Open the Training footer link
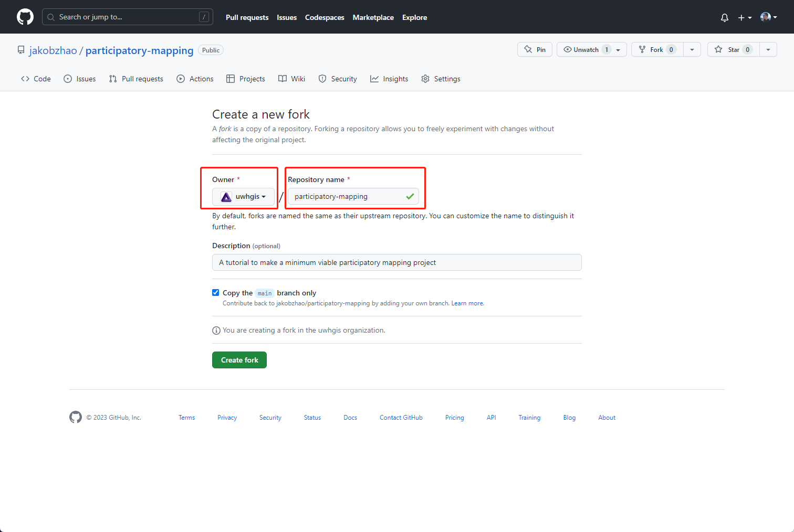The height and width of the screenshot is (532, 794). click(x=529, y=418)
